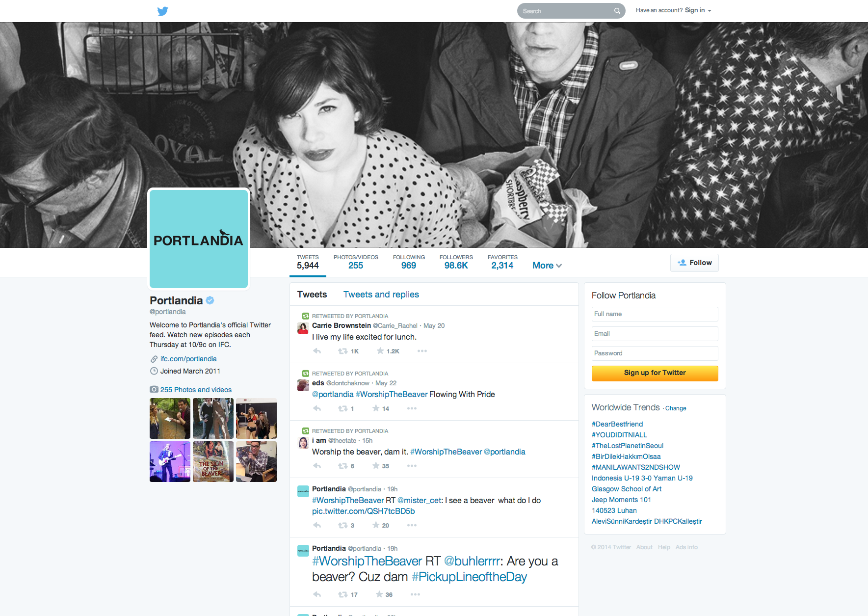868x616 pixels.
Task: Open the Sign in dropdown
Action: coord(698,10)
